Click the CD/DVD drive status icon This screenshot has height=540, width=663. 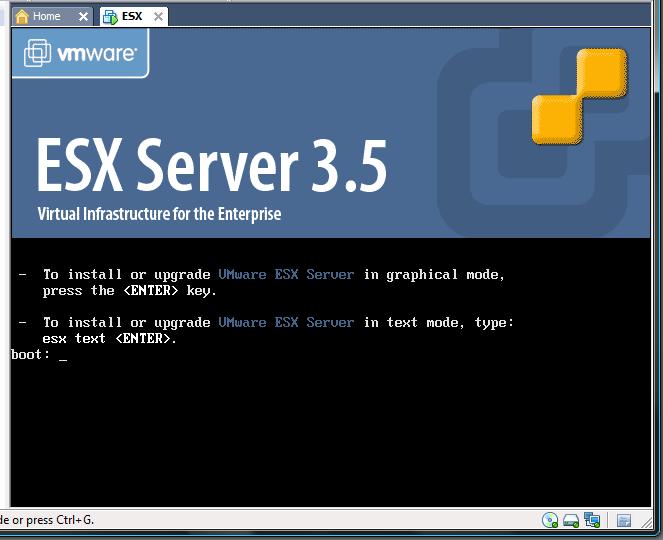(x=550, y=520)
